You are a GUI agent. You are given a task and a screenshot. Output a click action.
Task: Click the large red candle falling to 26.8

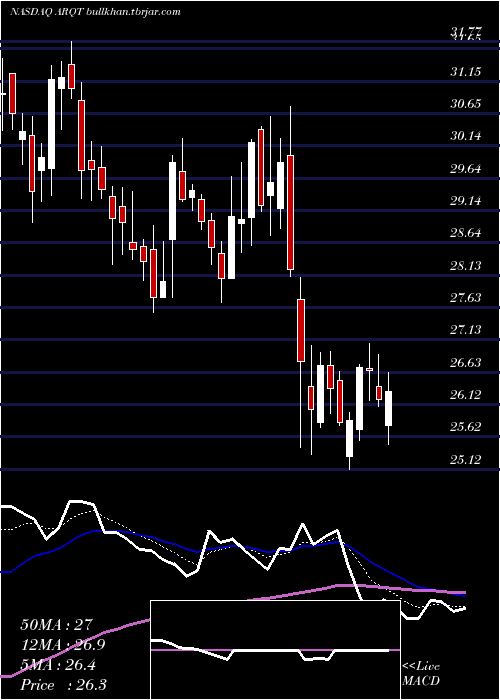(x=301, y=330)
